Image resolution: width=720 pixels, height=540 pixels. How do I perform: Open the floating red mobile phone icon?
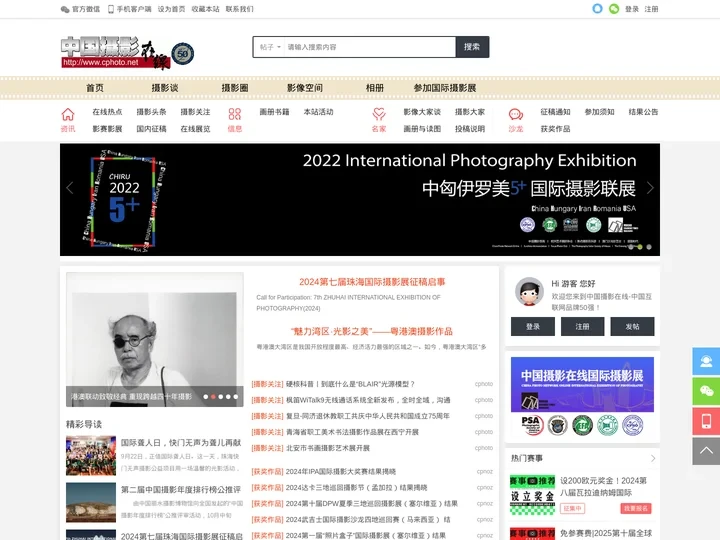click(706, 421)
